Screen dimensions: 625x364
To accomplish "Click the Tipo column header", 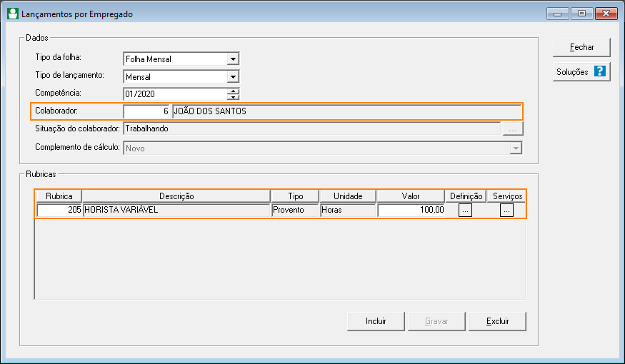I will [x=296, y=196].
